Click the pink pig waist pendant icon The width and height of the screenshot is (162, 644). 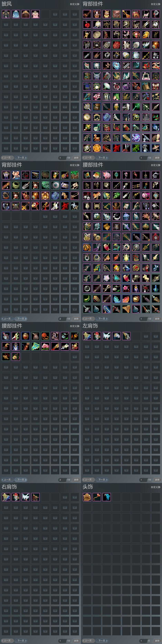point(107,175)
